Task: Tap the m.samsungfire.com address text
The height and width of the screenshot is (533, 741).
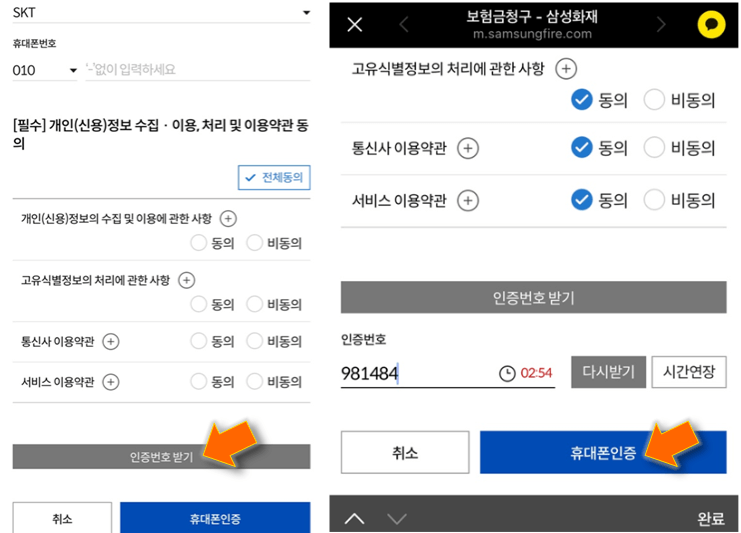Action: 532,34
